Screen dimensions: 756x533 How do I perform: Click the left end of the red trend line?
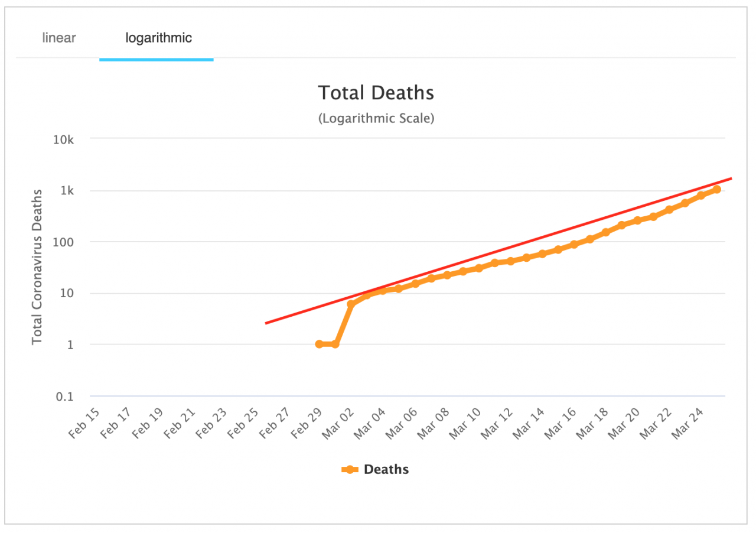tap(267, 323)
